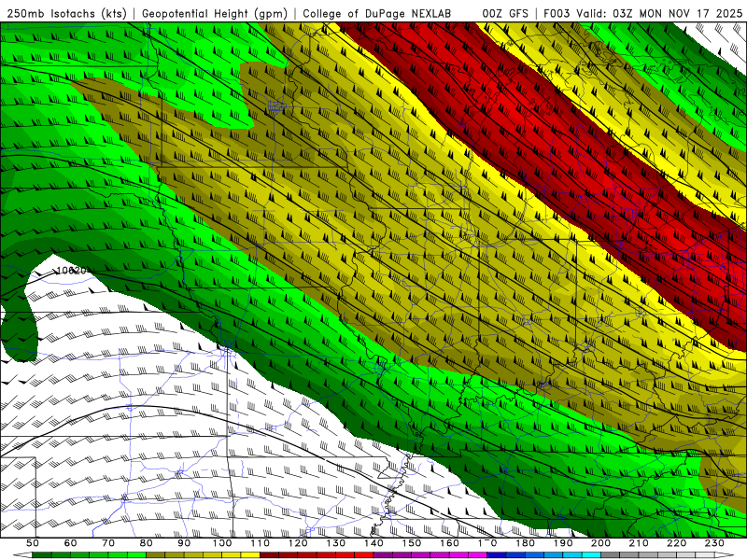Pick the dark gray swatch starting at 200 knots

click(x=611, y=554)
